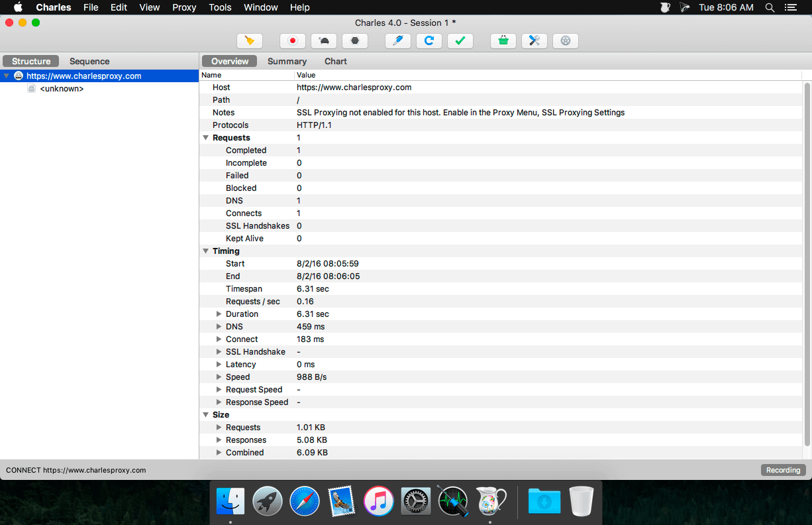Viewport: 812px width, 525px height.
Task: Open Tools via wrench and screwdriver icon
Action: coord(534,41)
